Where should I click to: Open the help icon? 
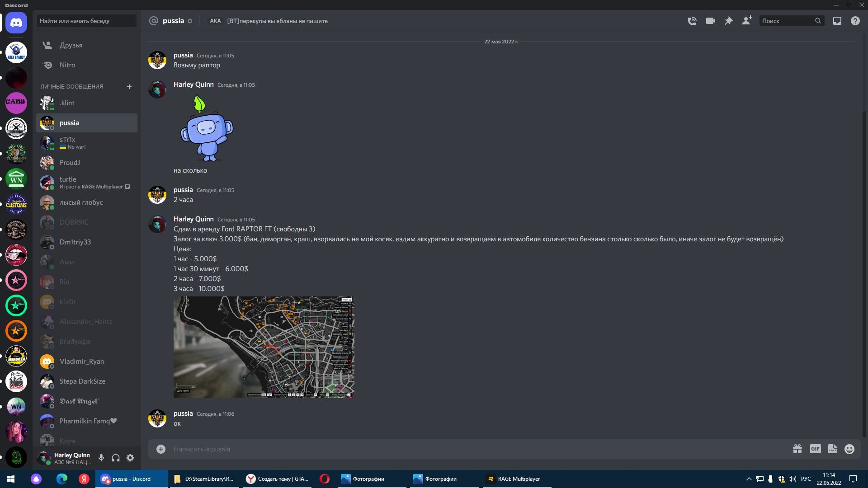pyautogui.click(x=855, y=21)
